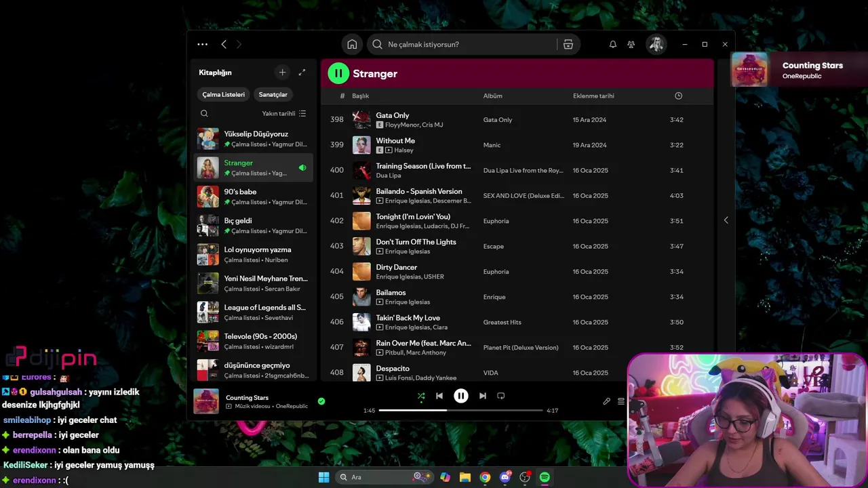Click the Başlık column header

360,96
